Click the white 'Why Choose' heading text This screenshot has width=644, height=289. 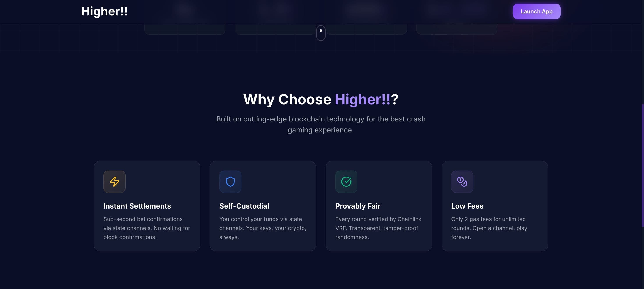(x=287, y=99)
